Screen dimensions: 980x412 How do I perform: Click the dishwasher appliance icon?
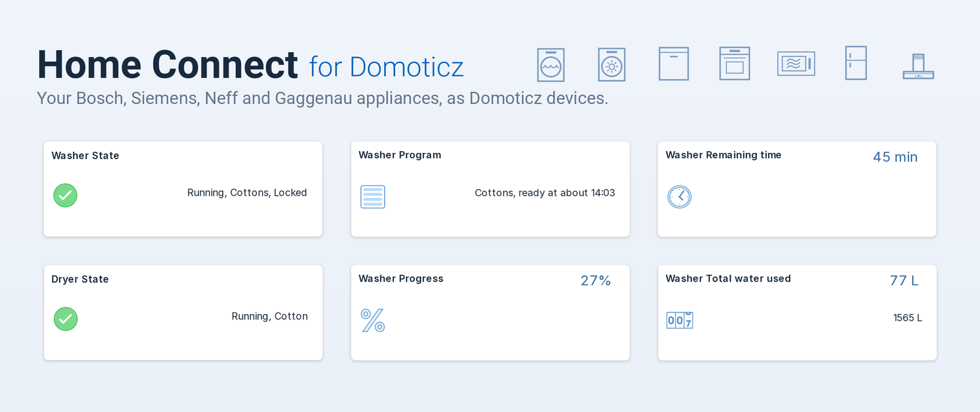click(674, 64)
